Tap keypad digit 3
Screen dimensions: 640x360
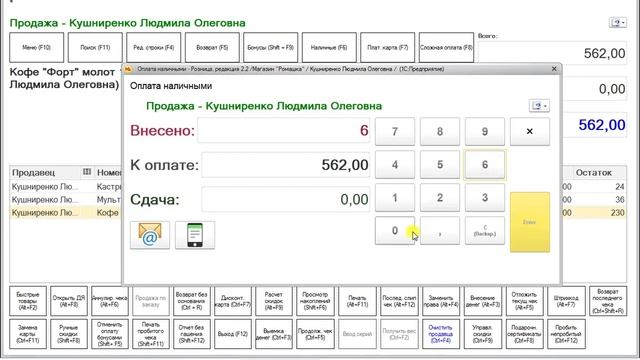(x=484, y=198)
